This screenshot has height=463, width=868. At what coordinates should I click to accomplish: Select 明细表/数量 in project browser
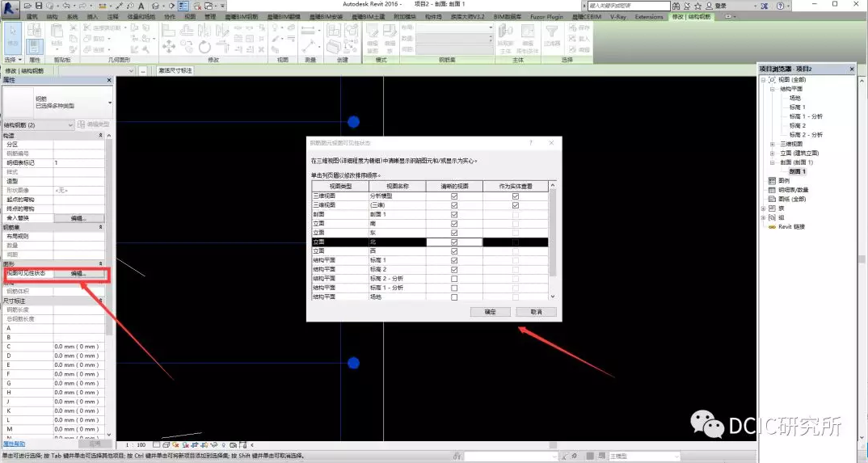tap(794, 190)
